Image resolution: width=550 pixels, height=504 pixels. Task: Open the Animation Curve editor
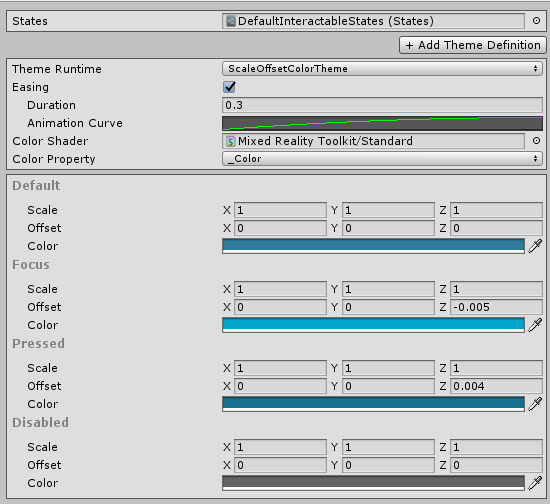(x=382, y=123)
